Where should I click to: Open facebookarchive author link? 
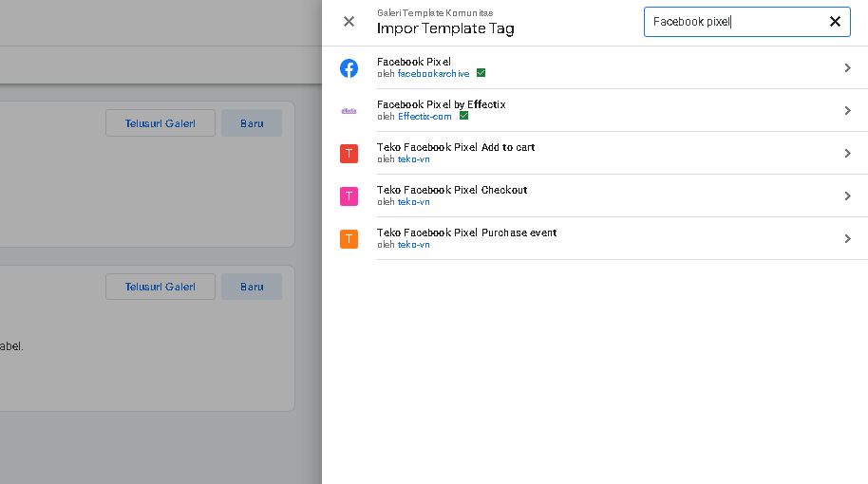click(433, 74)
